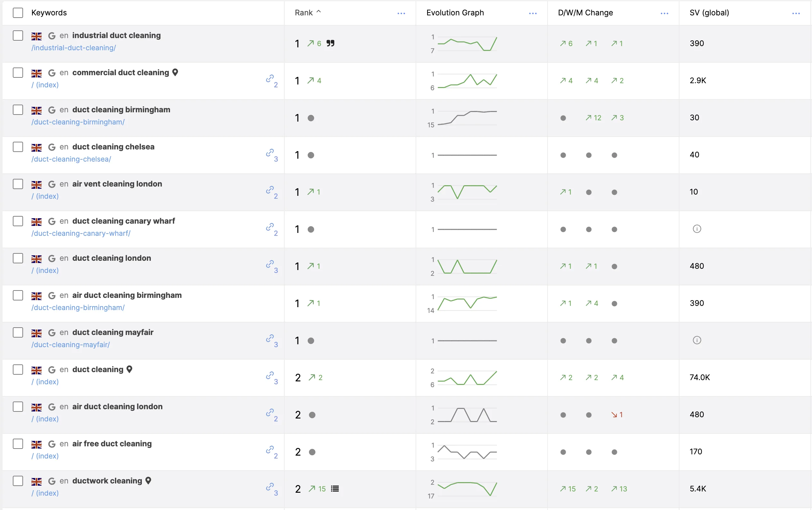This screenshot has height=510, width=812.
Task: Click link icon for commercial duct cleaning
Action: point(270,79)
